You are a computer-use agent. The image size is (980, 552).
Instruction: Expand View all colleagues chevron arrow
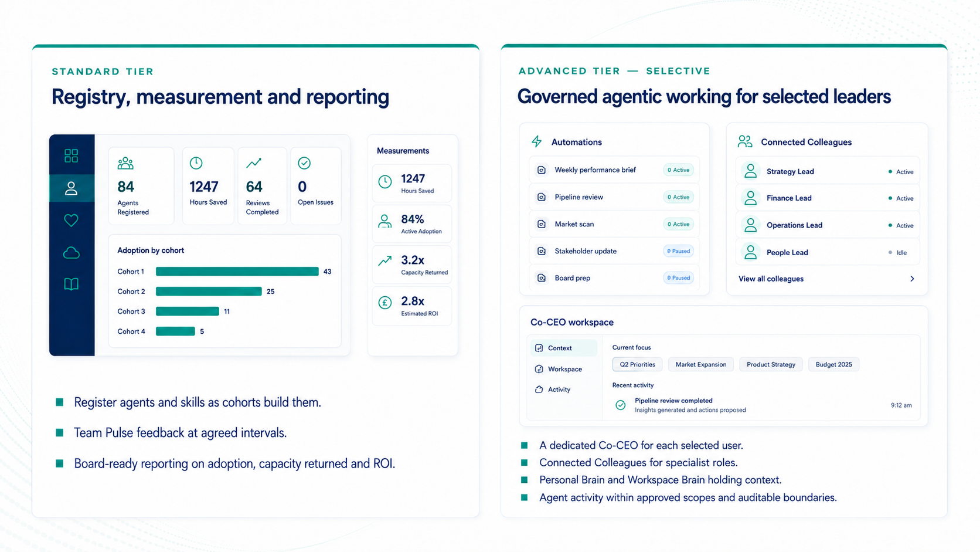(912, 279)
